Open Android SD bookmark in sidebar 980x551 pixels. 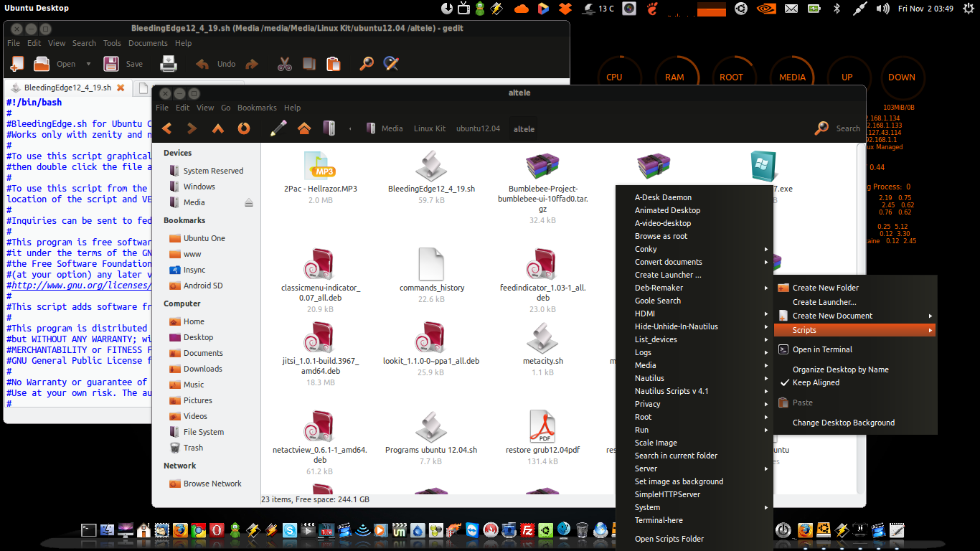click(196, 286)
